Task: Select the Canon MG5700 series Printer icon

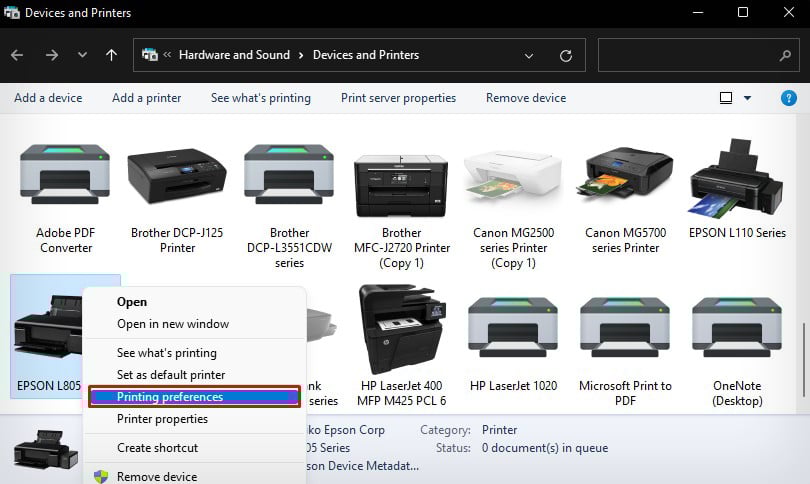Action: pyautogui.click(x=625, y=173)
